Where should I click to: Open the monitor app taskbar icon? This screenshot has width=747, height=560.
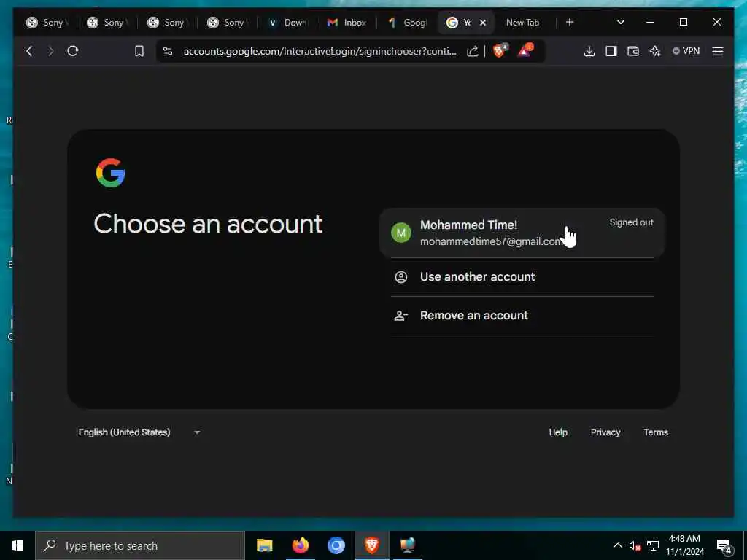point(407,545)
